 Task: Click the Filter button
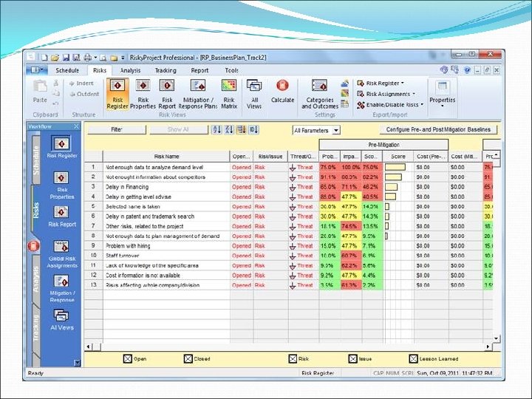[x=117, y=129]
